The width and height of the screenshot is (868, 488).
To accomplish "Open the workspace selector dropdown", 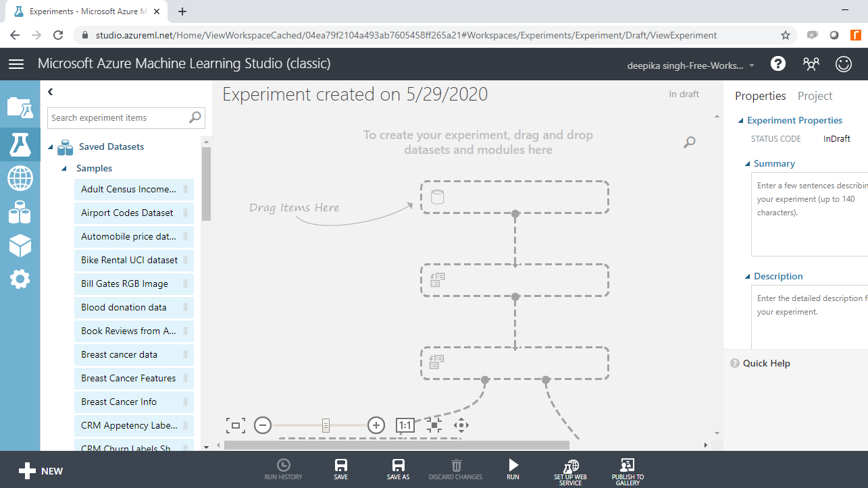I will [692, 65].
